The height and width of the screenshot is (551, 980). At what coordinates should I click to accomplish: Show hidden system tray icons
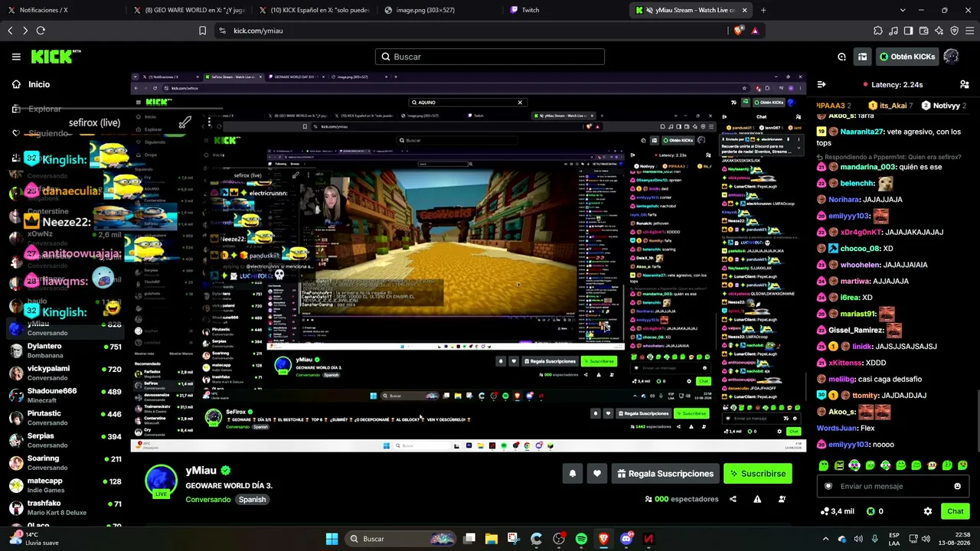click(x=825, y=539)
